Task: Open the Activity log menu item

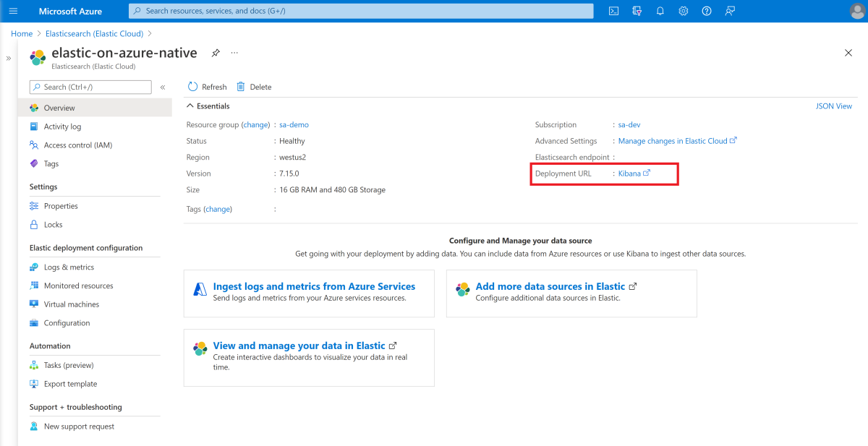Action: pyautogui.click(x=62, y=126)
